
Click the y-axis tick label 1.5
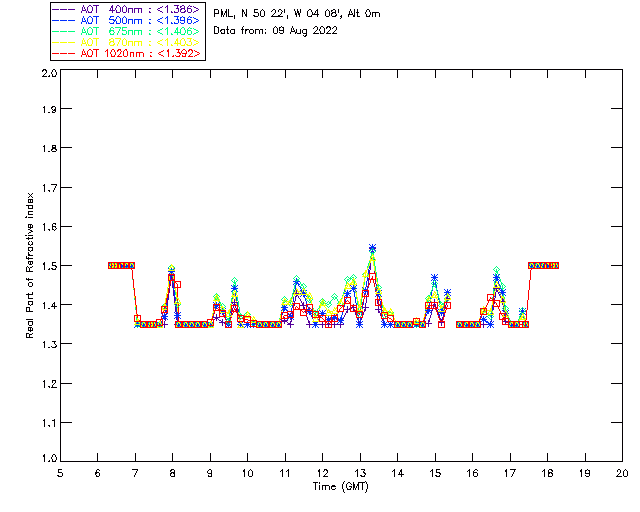[49, 266]
